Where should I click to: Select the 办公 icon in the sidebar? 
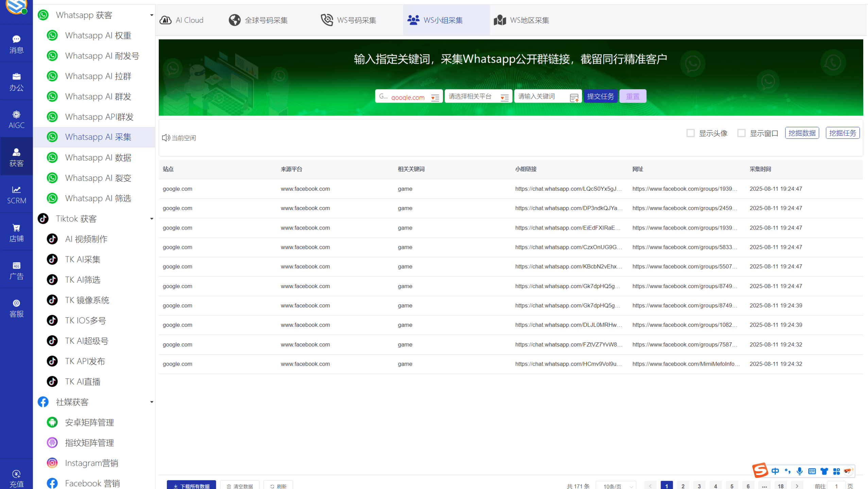(16, 81)
